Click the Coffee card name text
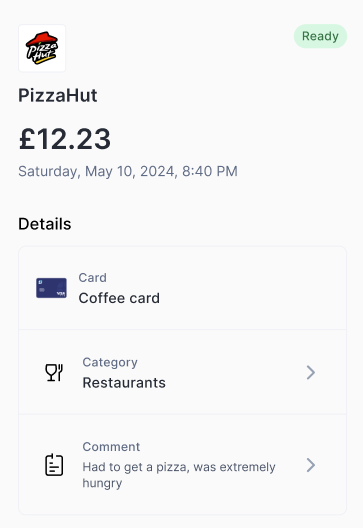Image resolution: width=363 pixels, height=528 pixels. coord(119,298)
